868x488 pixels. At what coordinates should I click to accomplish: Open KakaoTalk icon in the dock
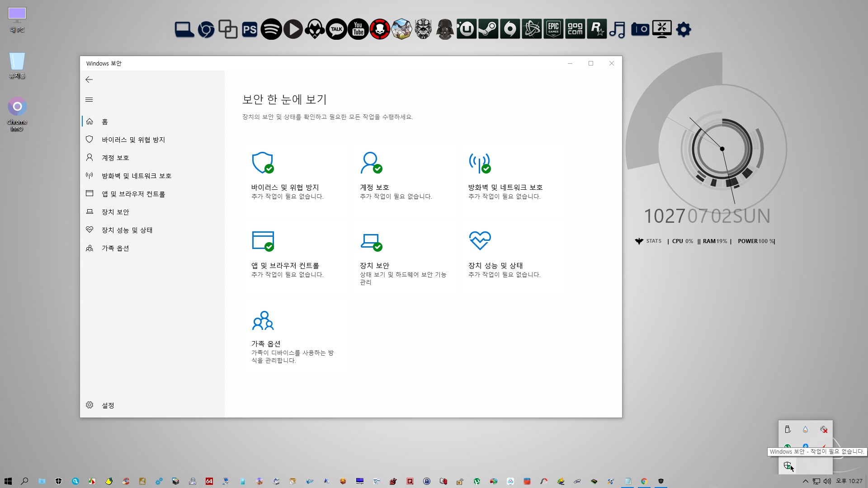(x=336, y=29)
